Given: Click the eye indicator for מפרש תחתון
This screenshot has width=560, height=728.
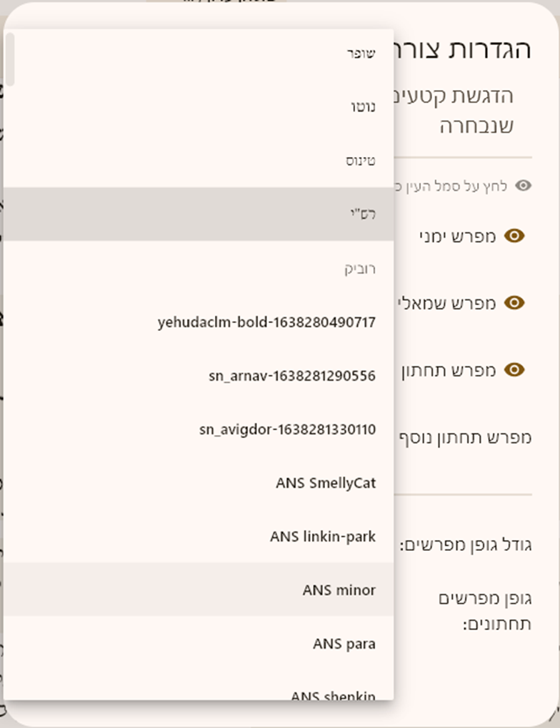Looking at the screenshot, I should pos(516,370).
